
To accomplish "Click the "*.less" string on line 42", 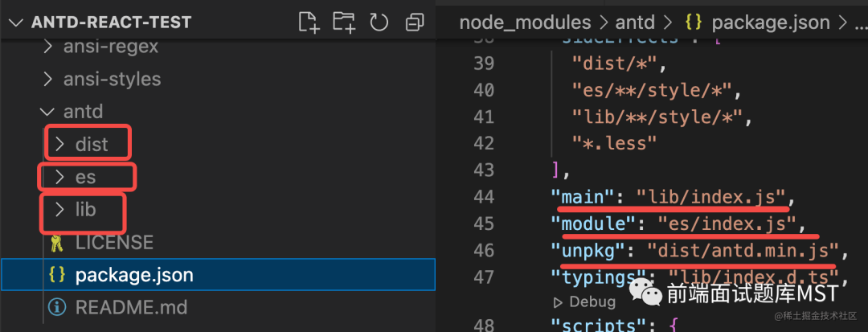I will pyautogui.click(x=615, y=143).
